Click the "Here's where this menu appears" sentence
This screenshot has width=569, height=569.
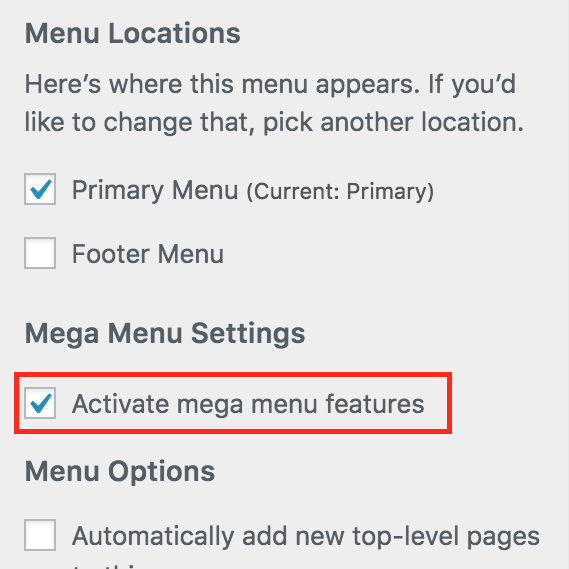tap(222, 85)
